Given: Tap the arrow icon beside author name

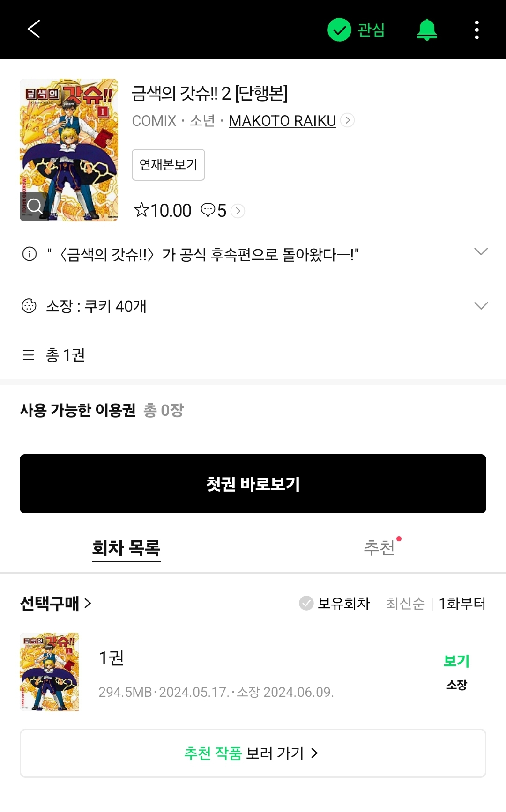Looking at the screenshot, I should point(347,120).
